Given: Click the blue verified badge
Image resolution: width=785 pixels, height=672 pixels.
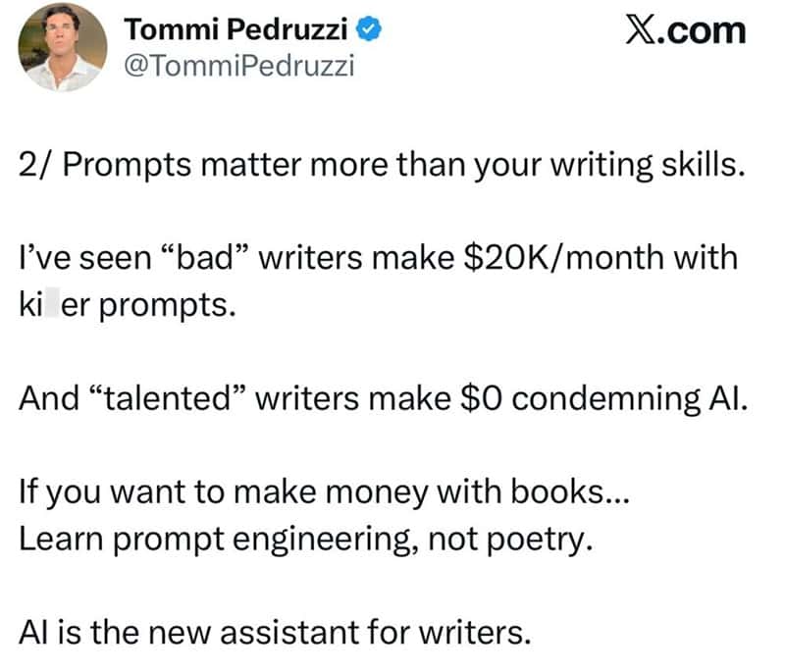Looking at the screenshot, I should [x=369, y=29].
